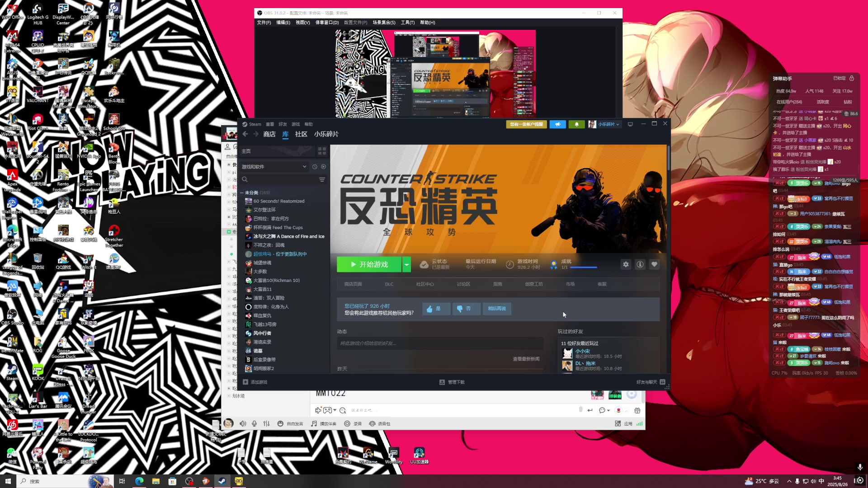
Task: Click the green 开始游戏 play button
Action: pyautogui.click(x=369, y=264)
